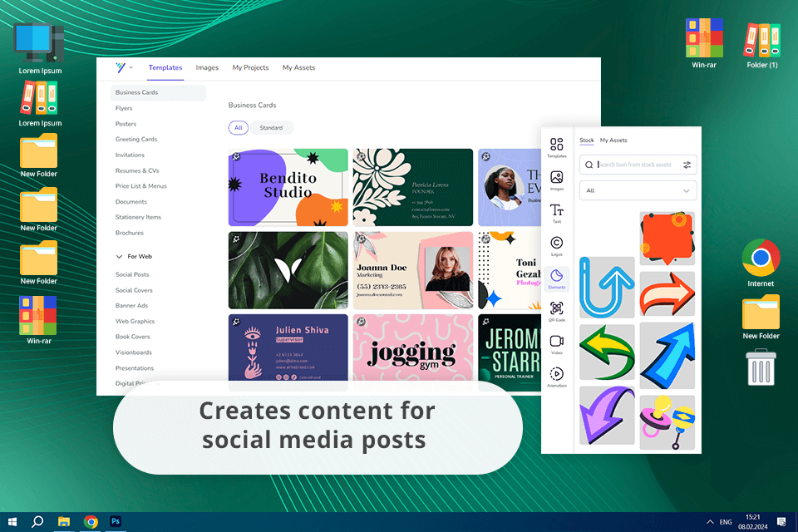
Task: Pick the pacifier and rattle element
Action: click(x=667, y=422)
